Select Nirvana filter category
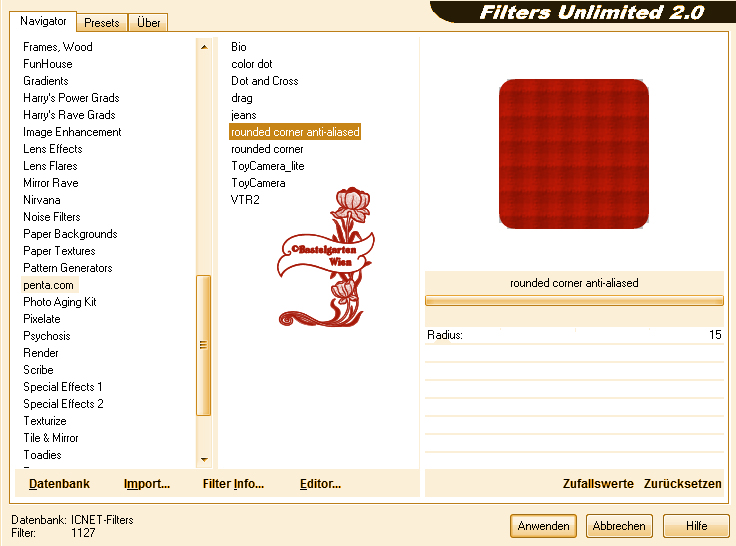The height and width of the screenshot is (546, 736). point(42,200)
